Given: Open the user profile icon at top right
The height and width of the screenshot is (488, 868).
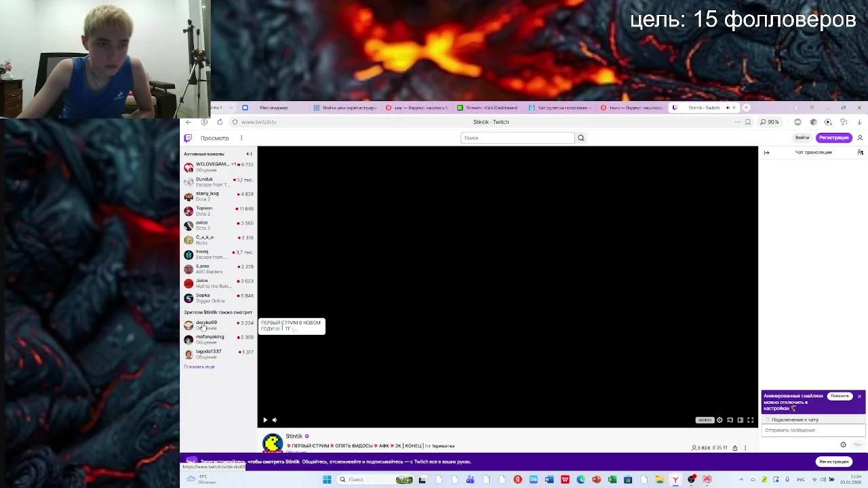Looking at the screenshot, I should click(x=860, y=138).
